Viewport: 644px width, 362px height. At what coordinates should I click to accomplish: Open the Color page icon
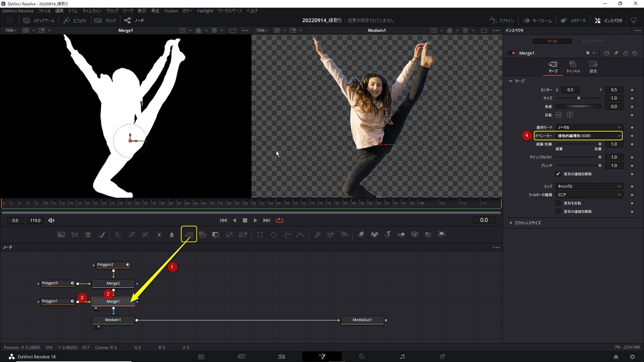[362, 356]
